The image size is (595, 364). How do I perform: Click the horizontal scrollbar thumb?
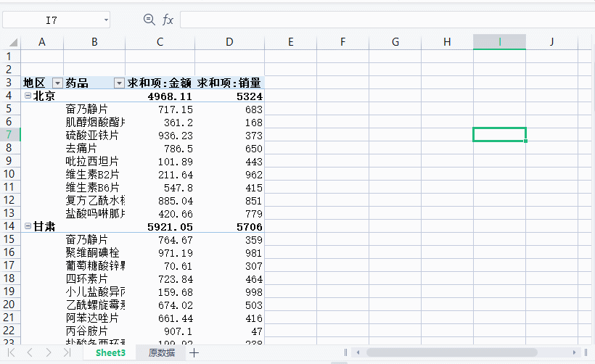(x=464, y=352)
